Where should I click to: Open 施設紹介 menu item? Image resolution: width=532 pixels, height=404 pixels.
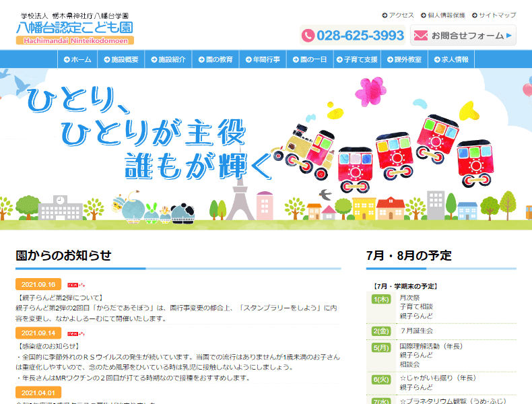(x=168, y=59)
